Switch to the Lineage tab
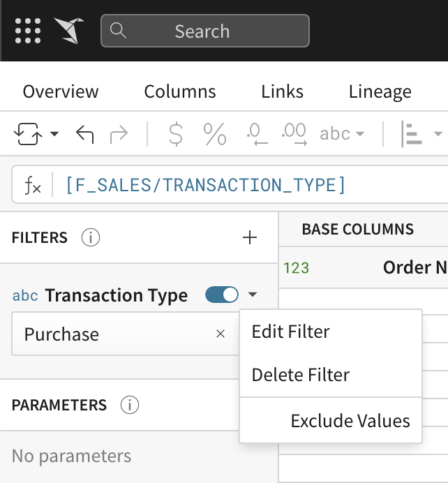The width and height of the screenshot is (448, 483). point(380,92)
